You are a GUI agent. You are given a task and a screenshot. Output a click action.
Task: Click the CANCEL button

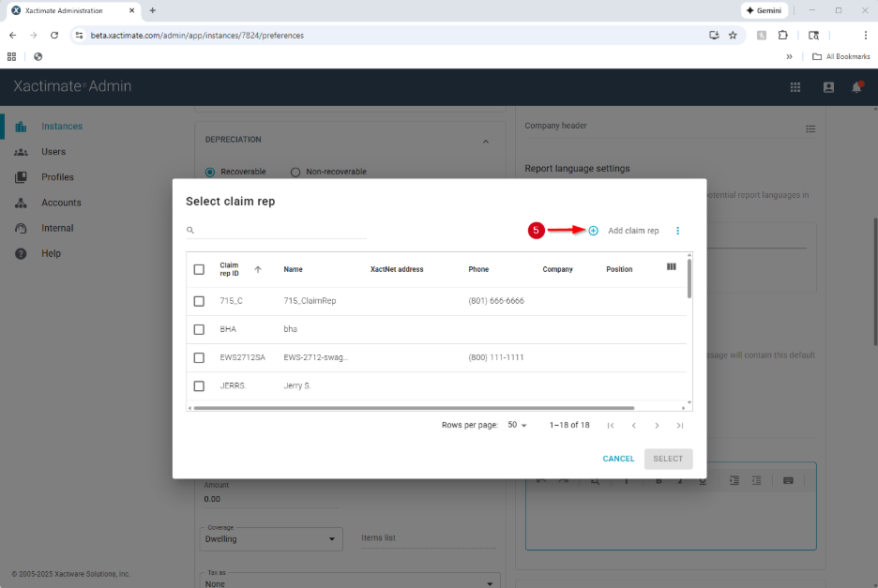click(x=618, y=459)
